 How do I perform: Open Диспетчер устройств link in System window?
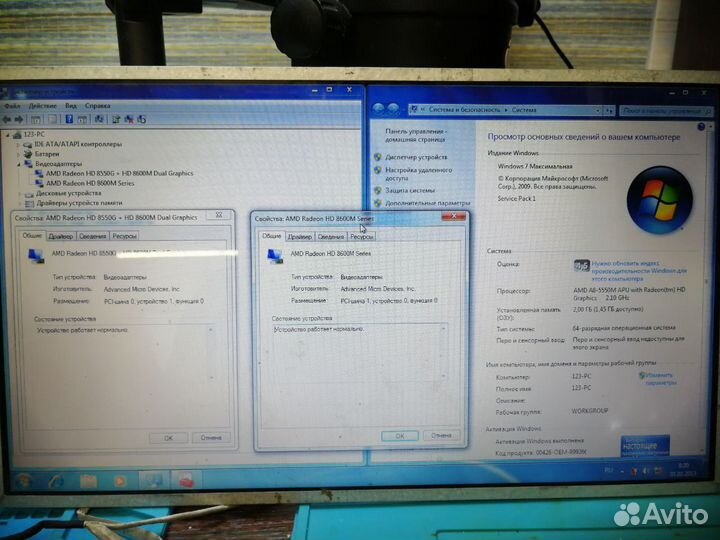(416, 158)
